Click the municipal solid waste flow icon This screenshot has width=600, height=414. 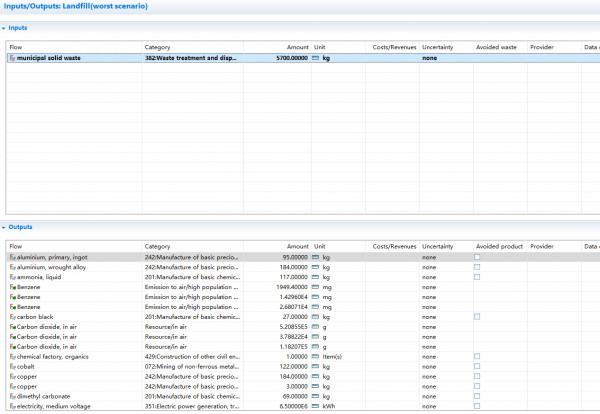point(13,58)
